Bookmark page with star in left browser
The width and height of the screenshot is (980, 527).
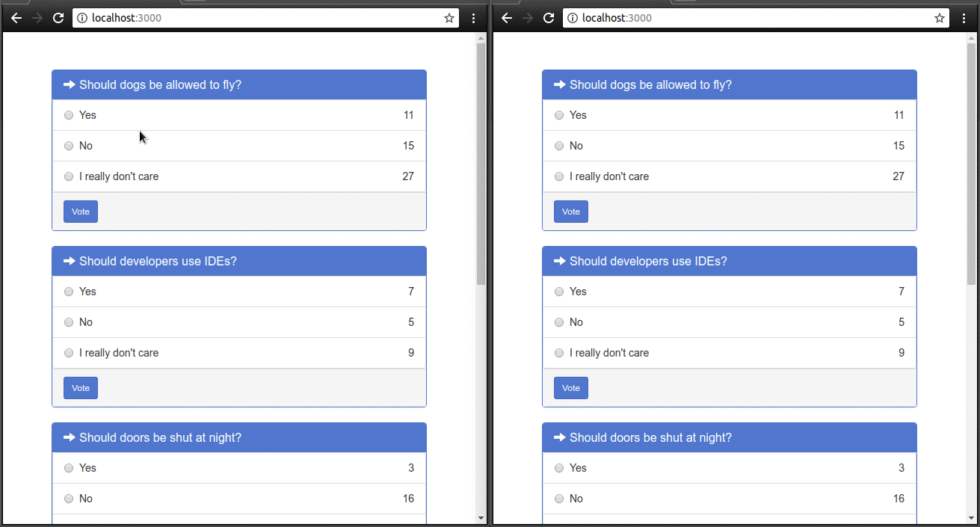(x=449, y=18)
